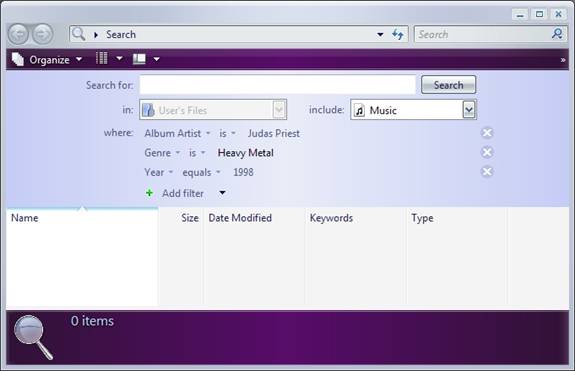Click the layout pane icon
Viewport: 575px width, 371px height.
point(139,59)
